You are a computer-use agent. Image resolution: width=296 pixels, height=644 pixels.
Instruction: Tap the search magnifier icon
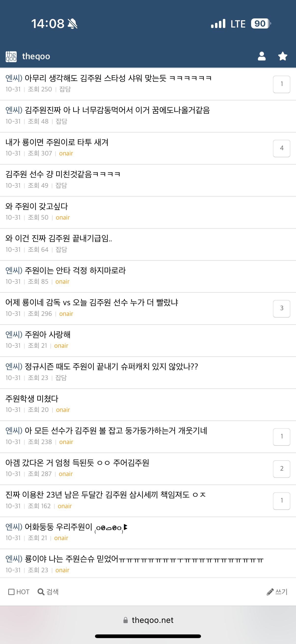(x=41, y=592)
